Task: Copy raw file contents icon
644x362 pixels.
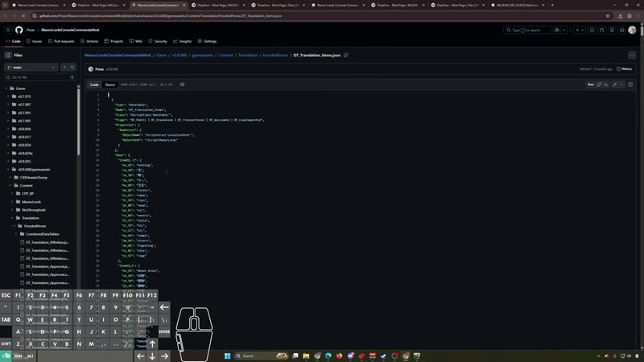Action: [599, 84]
